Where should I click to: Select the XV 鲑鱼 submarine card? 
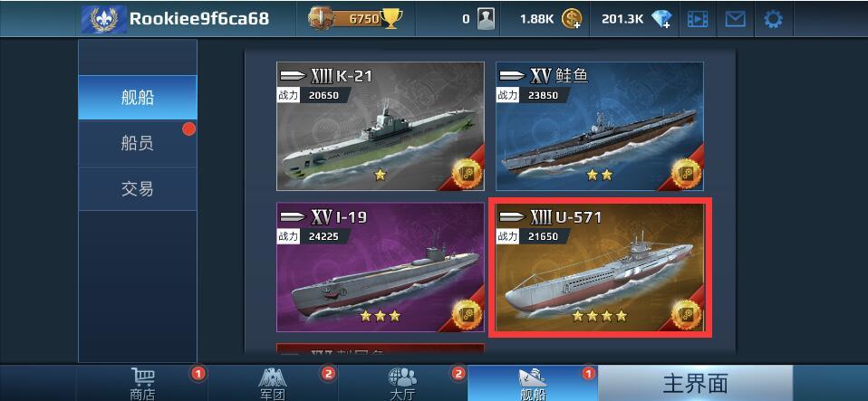(600, 126)
